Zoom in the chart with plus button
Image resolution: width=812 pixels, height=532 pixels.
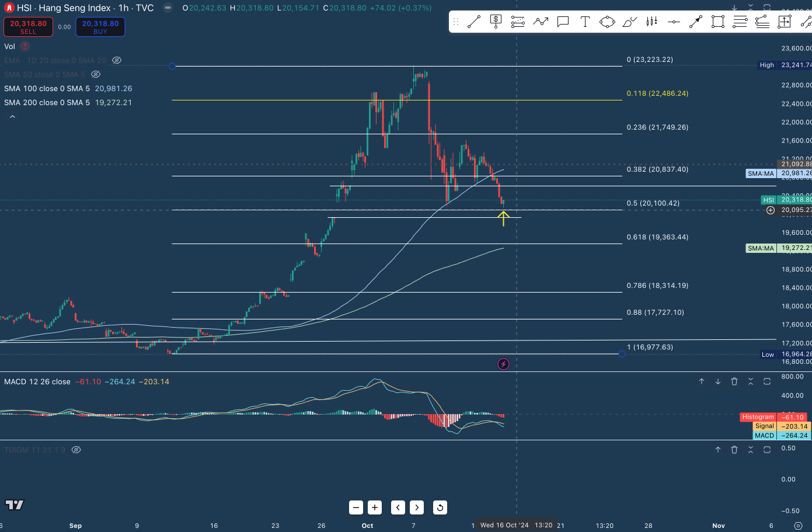tap(375, 507)
